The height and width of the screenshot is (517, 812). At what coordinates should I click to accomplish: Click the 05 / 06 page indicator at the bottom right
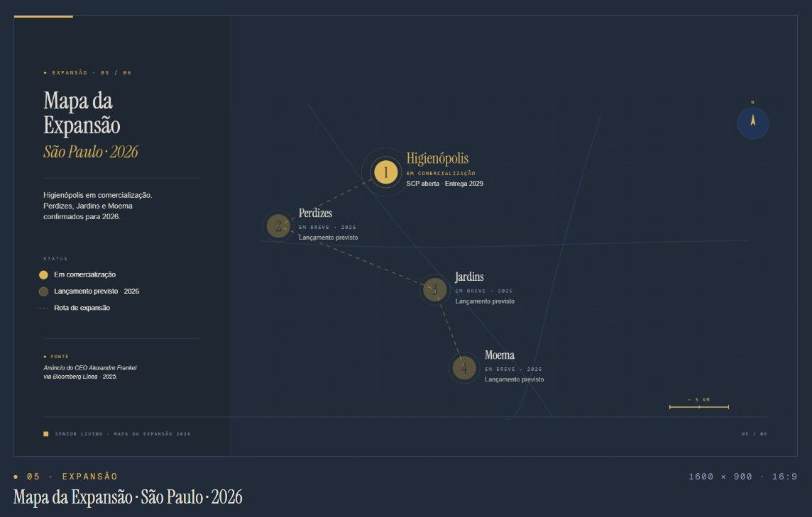coord(755,434)
